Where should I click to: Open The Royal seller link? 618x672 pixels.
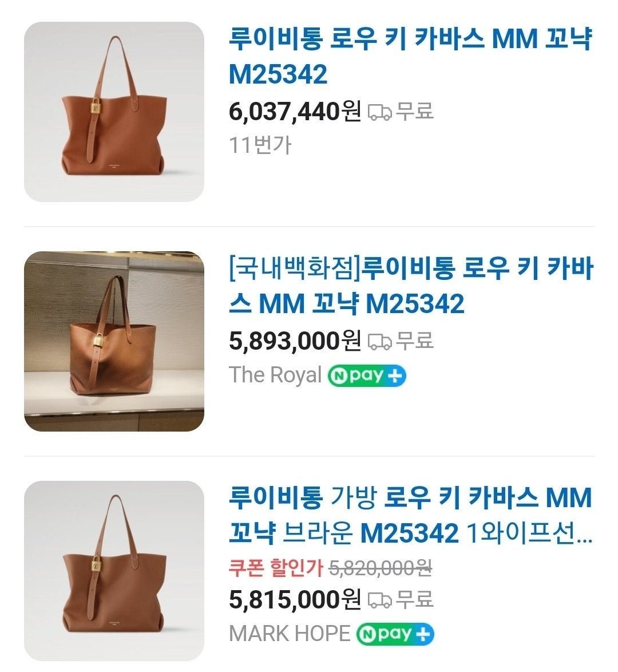tap(275, 375)
